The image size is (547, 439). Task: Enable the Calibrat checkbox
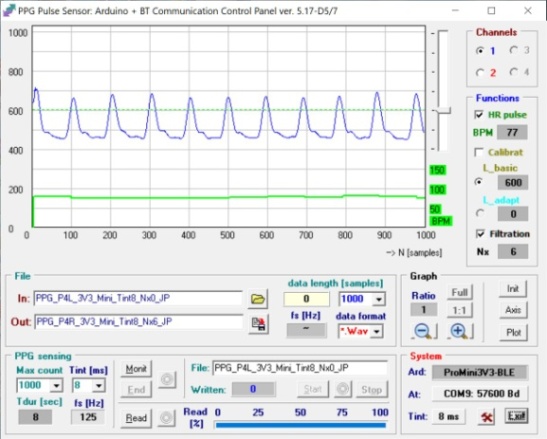click(479, 152)
